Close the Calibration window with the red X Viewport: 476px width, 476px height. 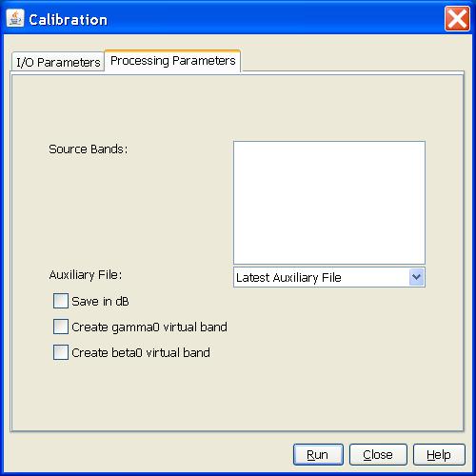(457, 19)
